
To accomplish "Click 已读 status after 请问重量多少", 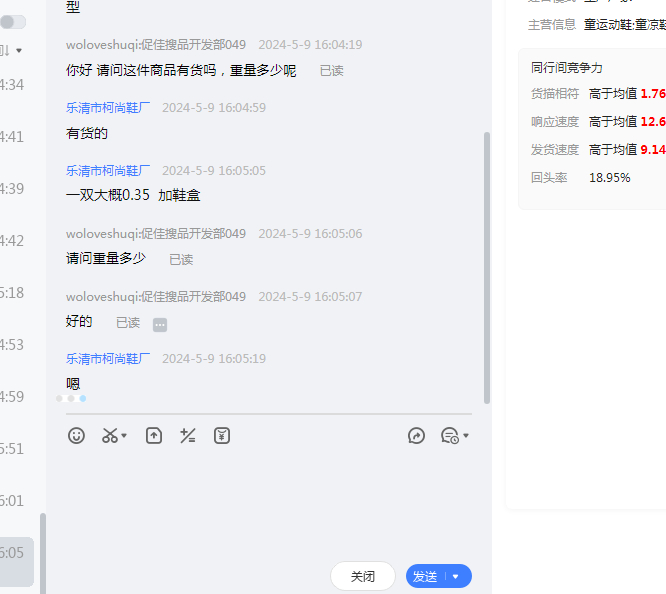I will pyautogui.click(x=181, y=259).
